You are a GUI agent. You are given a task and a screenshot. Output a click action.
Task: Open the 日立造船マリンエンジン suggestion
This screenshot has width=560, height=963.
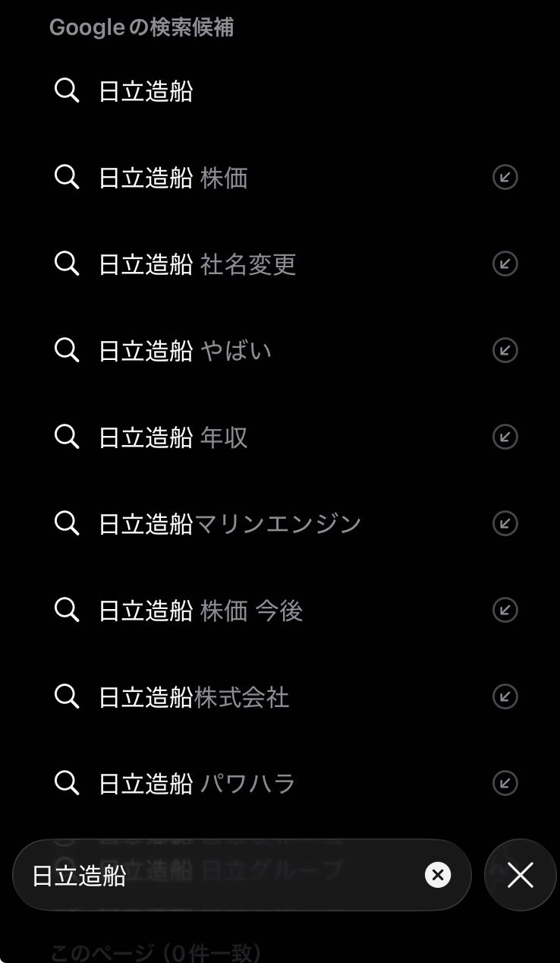(230, 523)
